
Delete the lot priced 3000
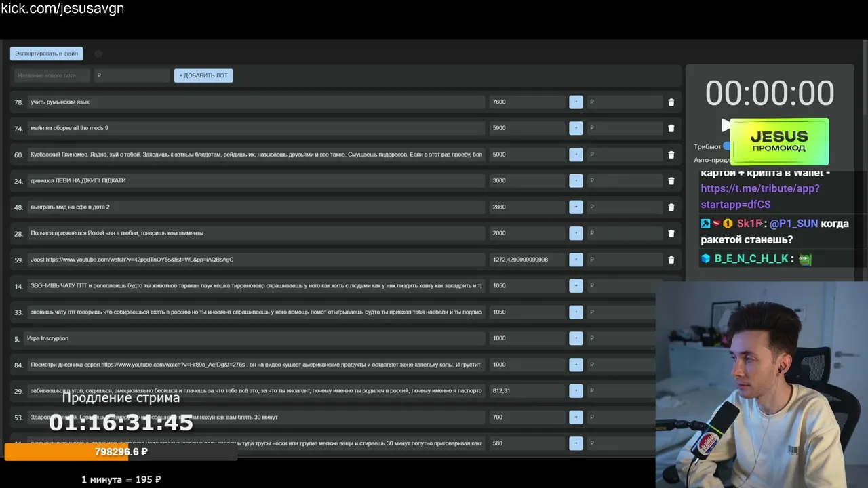pos(671,181)
